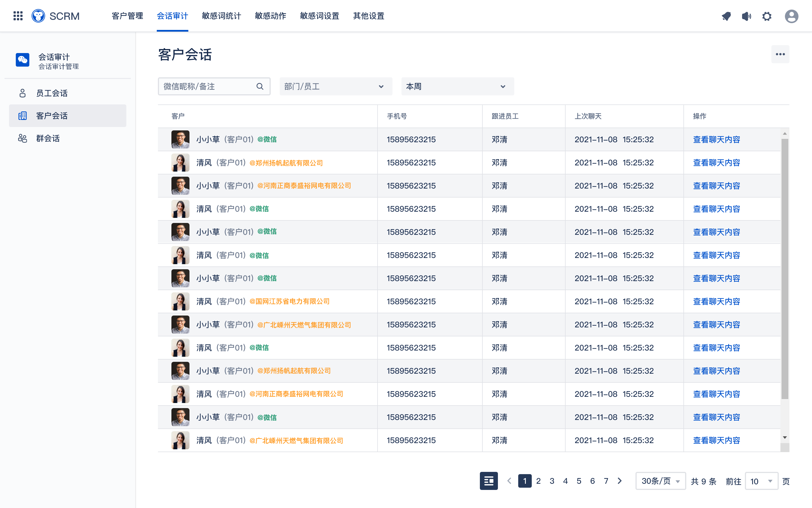Open the 本周 time range dropdown
This screenshot has width=812, height=508.
click(x=458, y=86)
